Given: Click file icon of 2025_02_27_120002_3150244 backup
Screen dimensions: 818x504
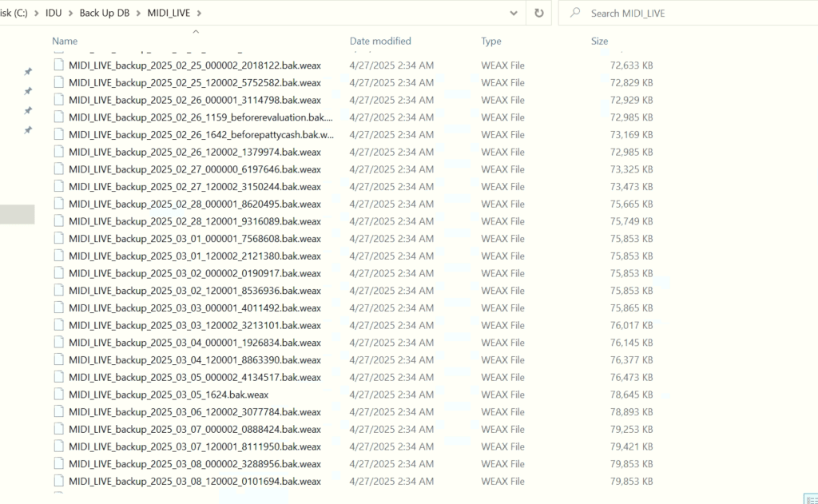Looking at the screenshot, I should (59, 186).
